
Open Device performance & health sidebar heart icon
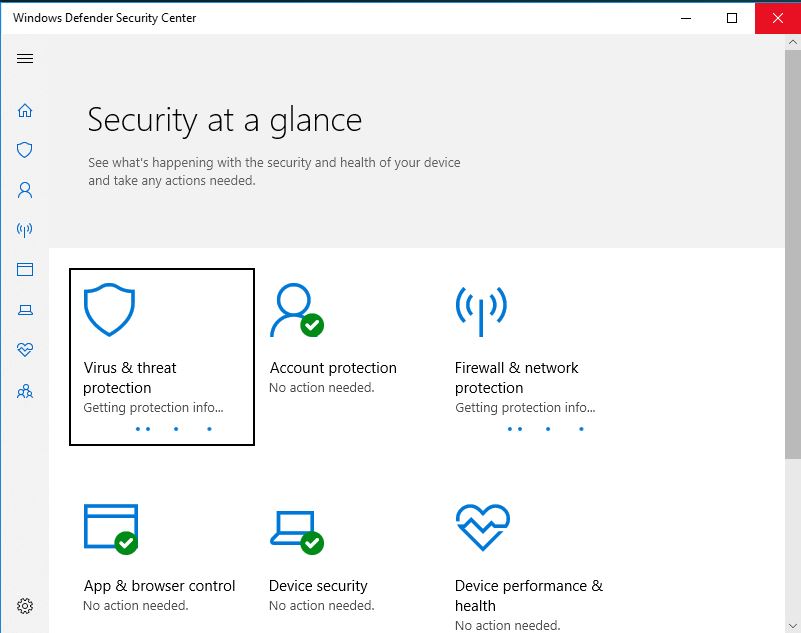click(25, 350)
